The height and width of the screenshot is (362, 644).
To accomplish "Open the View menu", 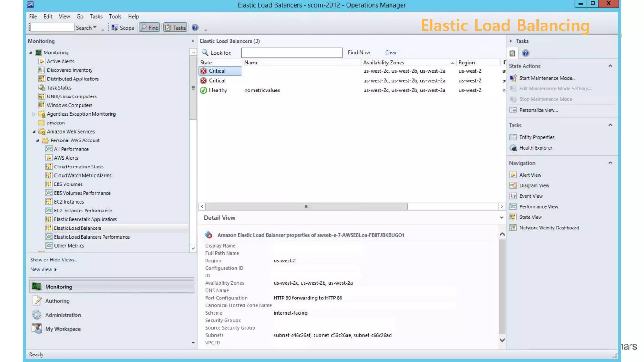I will click(x=64, y=16).
